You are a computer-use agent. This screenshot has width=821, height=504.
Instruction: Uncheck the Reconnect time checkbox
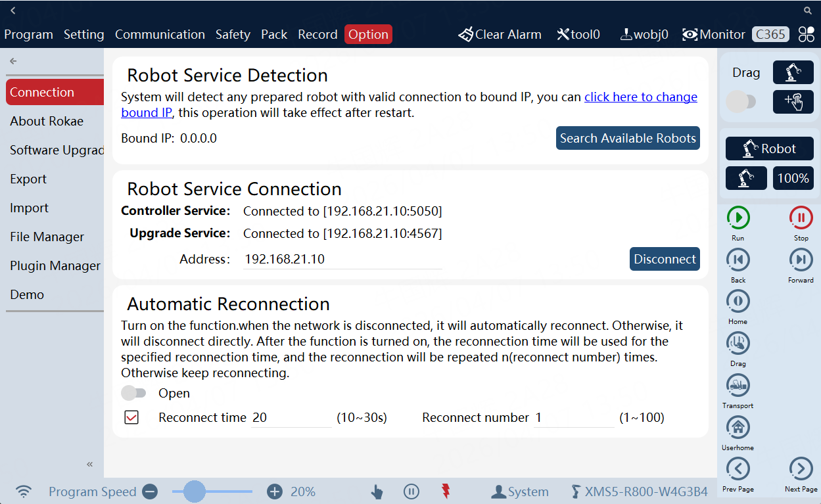click(x=131, y=417)
